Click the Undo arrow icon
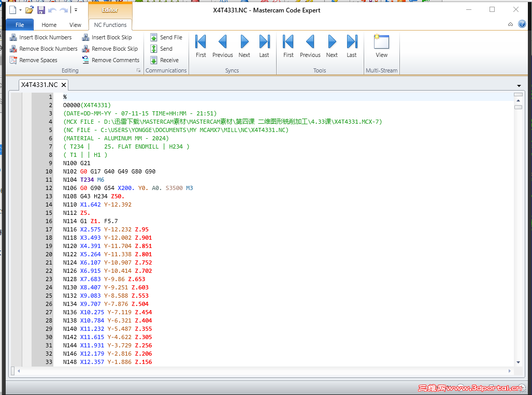This screenshot has height=395, width=532. (x=52, y=10)
